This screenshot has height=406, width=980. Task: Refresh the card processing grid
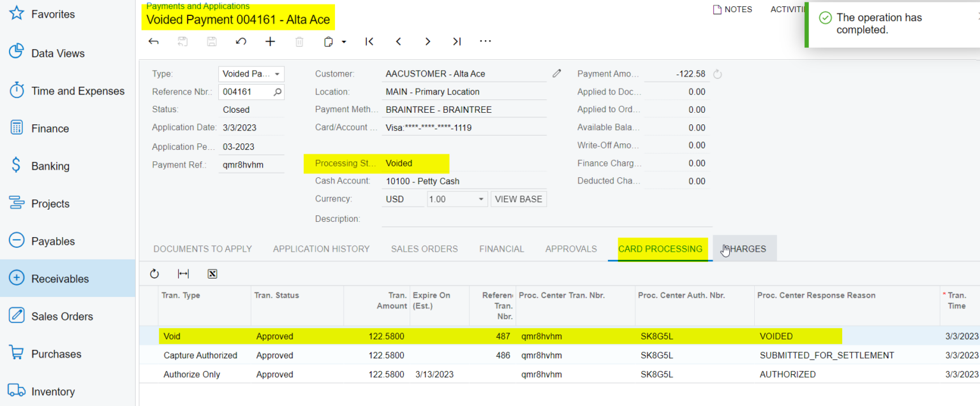(x=154, y=273)
